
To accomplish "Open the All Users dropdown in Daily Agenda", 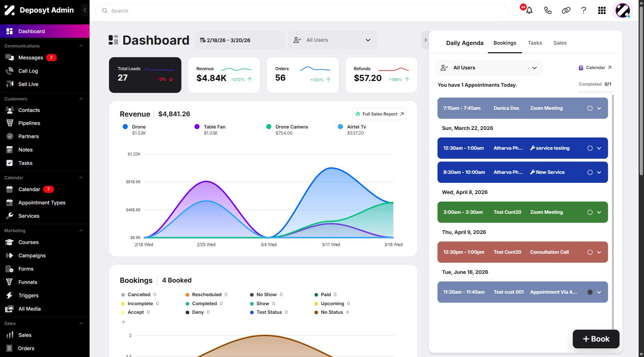I will point(489,68).
